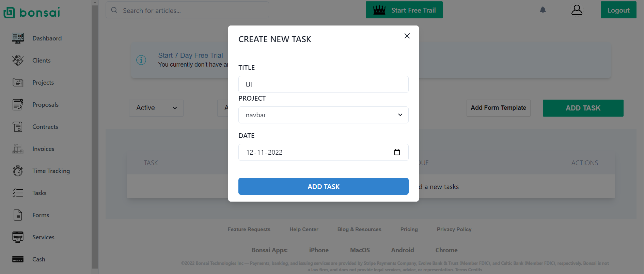Open Invoices from the sidebar
The image size is (644, 274).
click(x=43, y=149)
